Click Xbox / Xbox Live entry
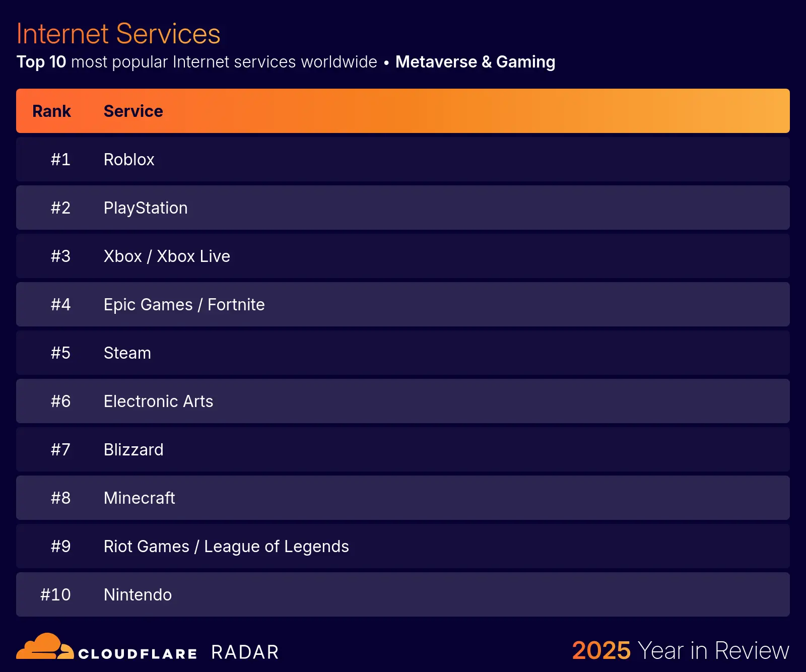The height and width of the screenshot is (672, 806). click(167, 256)
